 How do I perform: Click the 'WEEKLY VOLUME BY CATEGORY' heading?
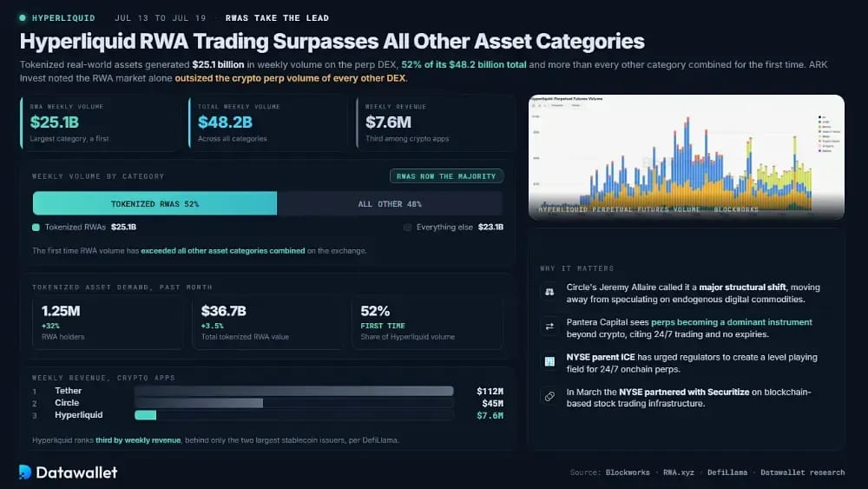[98, 176]
